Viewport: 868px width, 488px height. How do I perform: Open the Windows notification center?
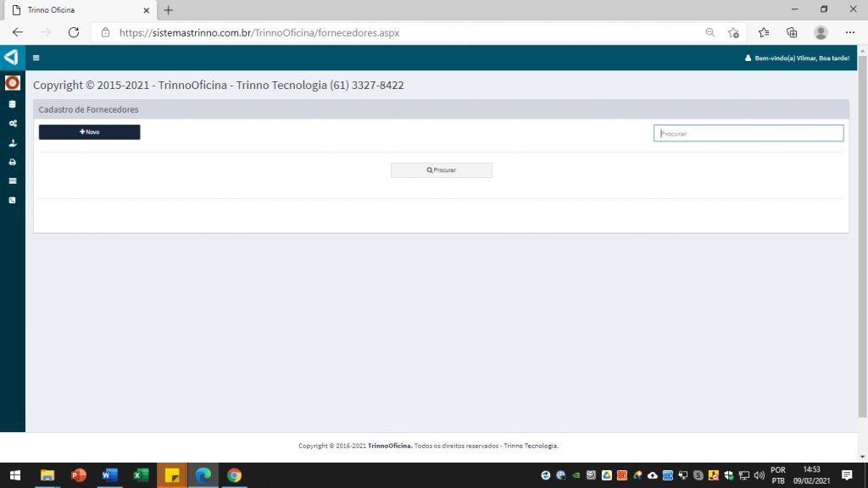[x=847, y=475]
